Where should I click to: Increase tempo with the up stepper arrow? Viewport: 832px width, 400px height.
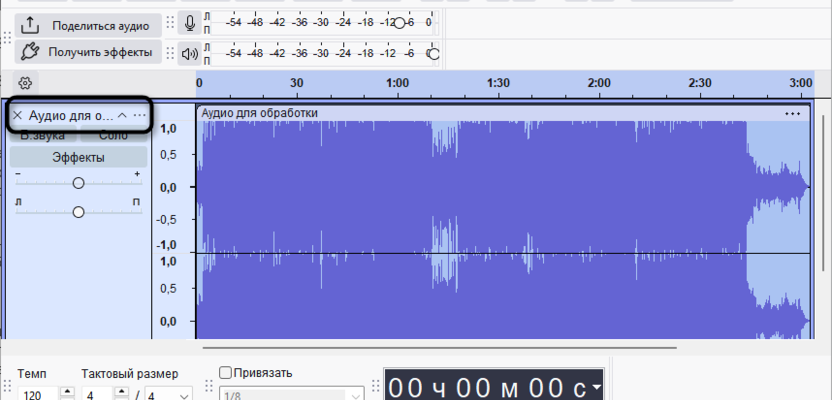pos(67,391)
